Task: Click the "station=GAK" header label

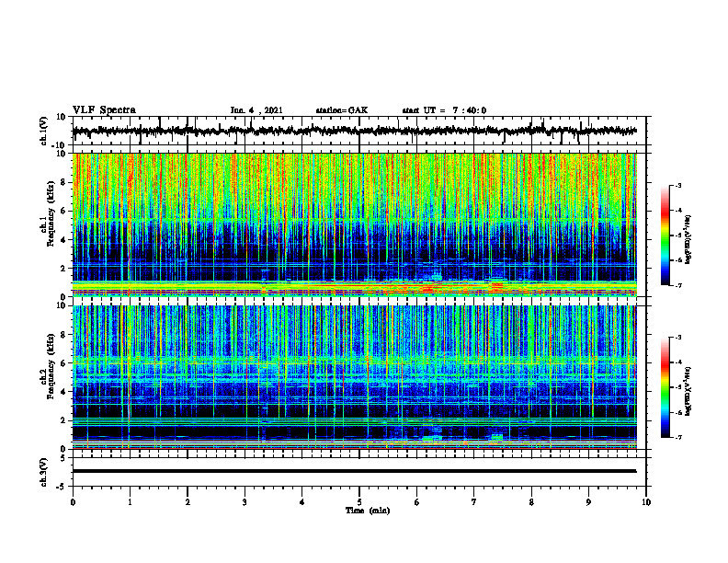Action: coord(342,110)
